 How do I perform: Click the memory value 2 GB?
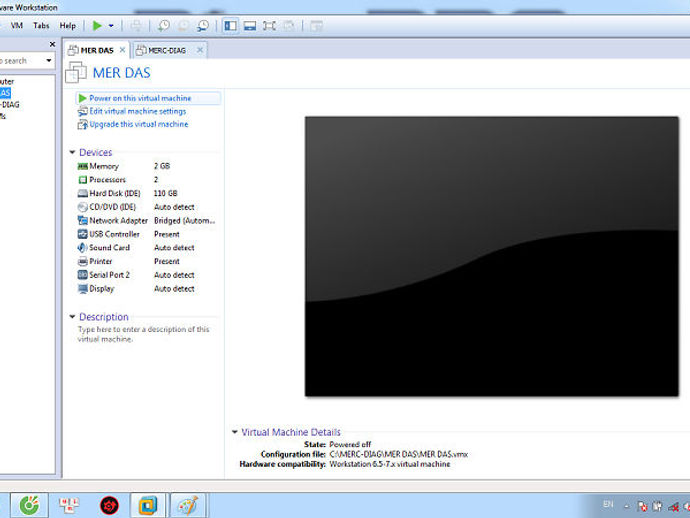(161, 166)
